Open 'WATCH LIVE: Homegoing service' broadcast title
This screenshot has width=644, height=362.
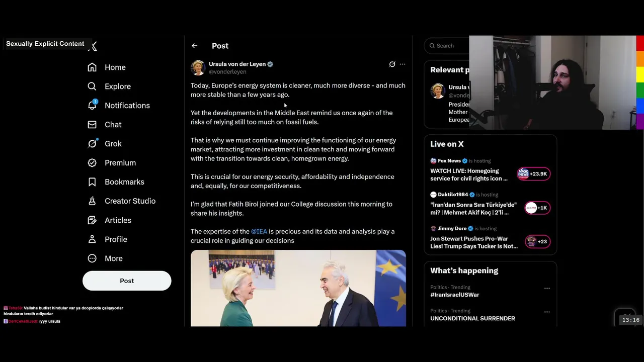point(469,174)
